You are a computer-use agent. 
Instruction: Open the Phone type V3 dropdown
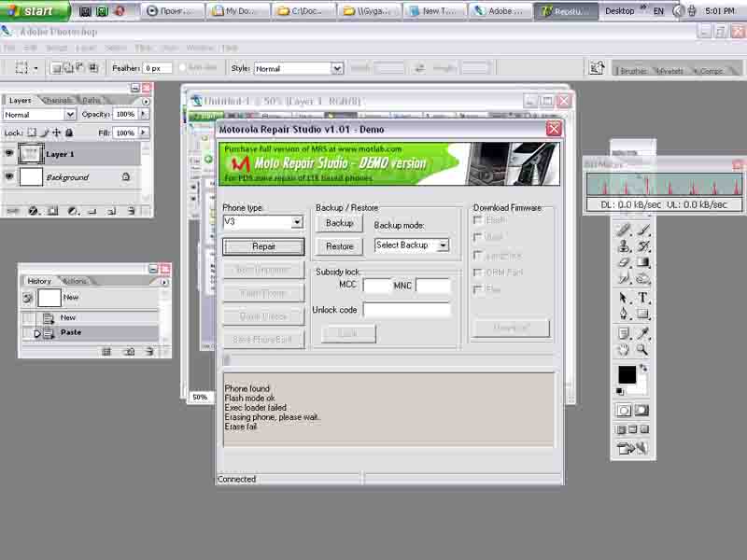pyautogui.click(x=297, y=222)
